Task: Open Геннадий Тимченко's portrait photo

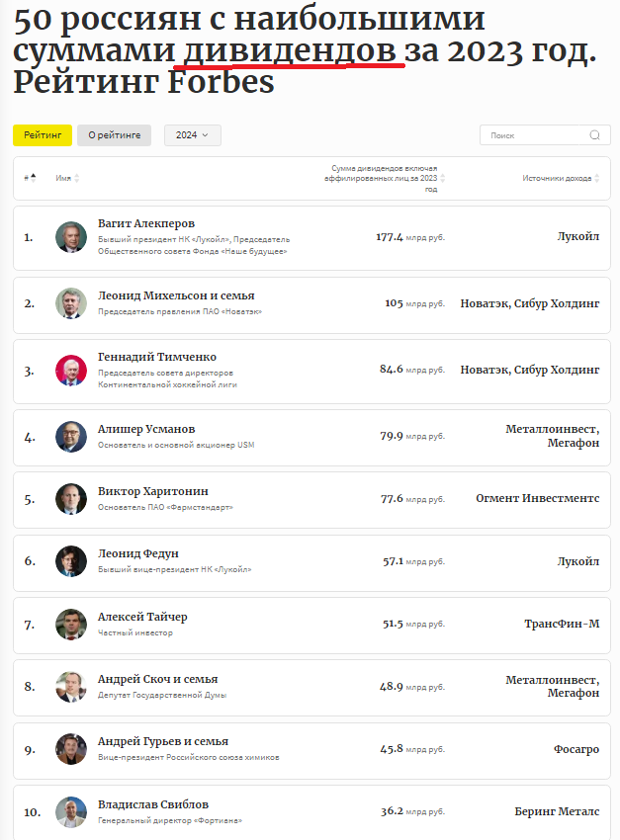Action: click(71, 371)
